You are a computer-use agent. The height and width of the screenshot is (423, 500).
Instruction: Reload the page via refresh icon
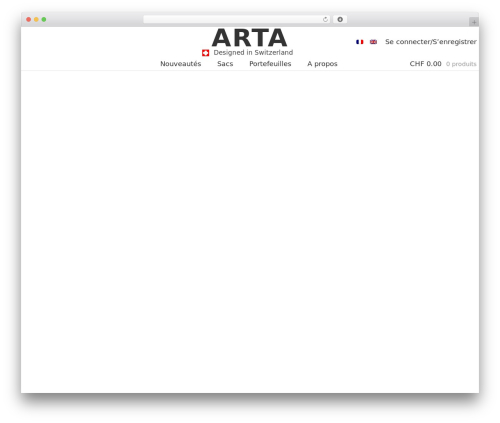(325, 20)
